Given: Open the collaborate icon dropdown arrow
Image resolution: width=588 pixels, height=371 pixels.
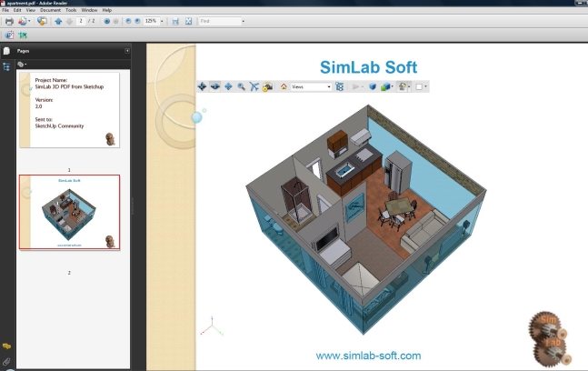Looking at the screenshot, I should [x=29, y=22].
